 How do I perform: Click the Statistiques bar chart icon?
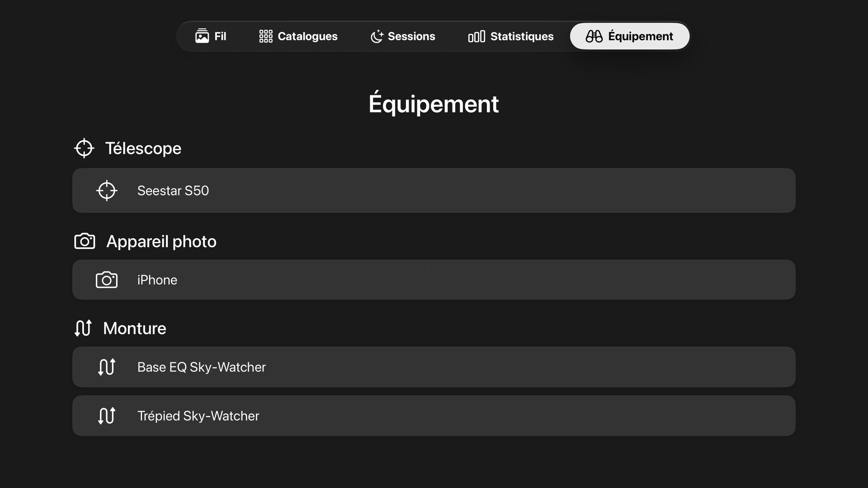(476, 36)
